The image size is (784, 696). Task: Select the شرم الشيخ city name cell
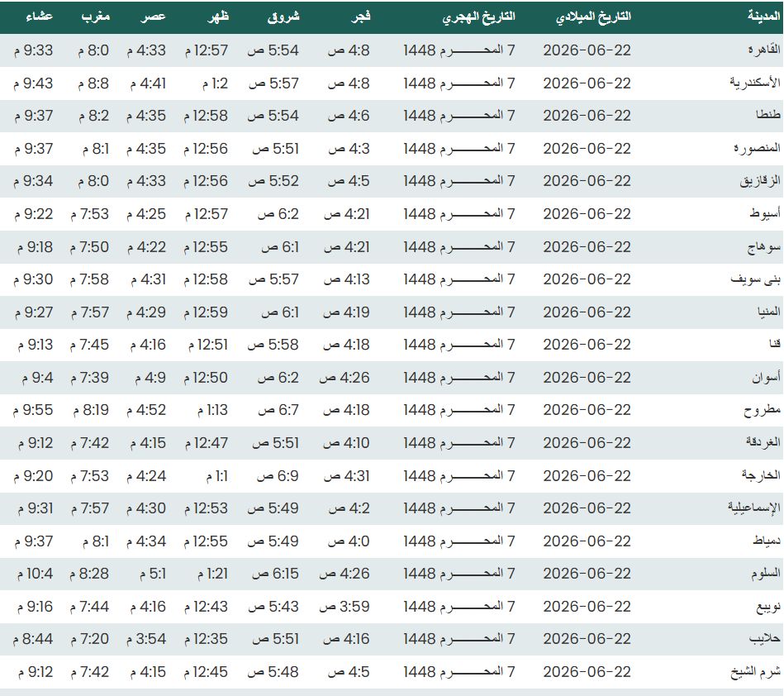click(756, 671)
